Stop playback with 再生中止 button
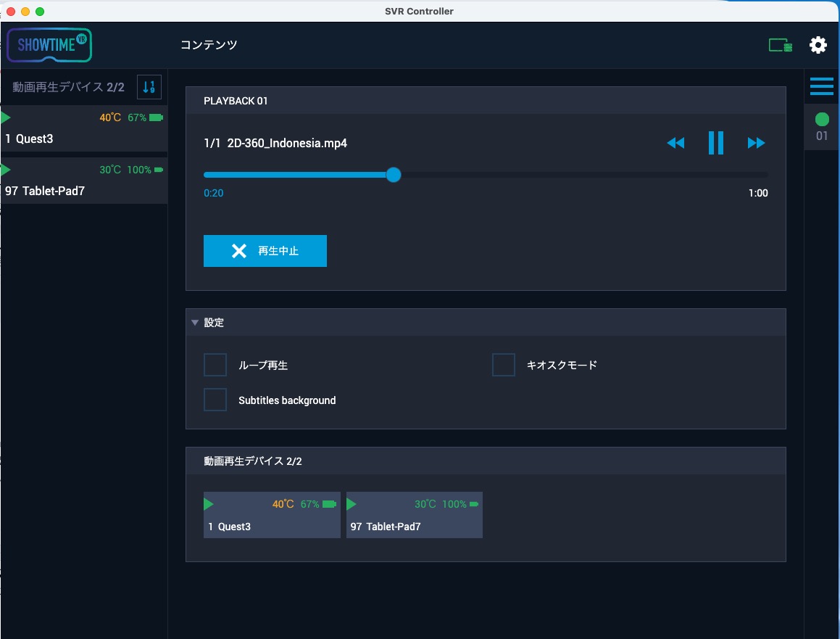Viewport: 840px width, 639px height. (265, 251)
